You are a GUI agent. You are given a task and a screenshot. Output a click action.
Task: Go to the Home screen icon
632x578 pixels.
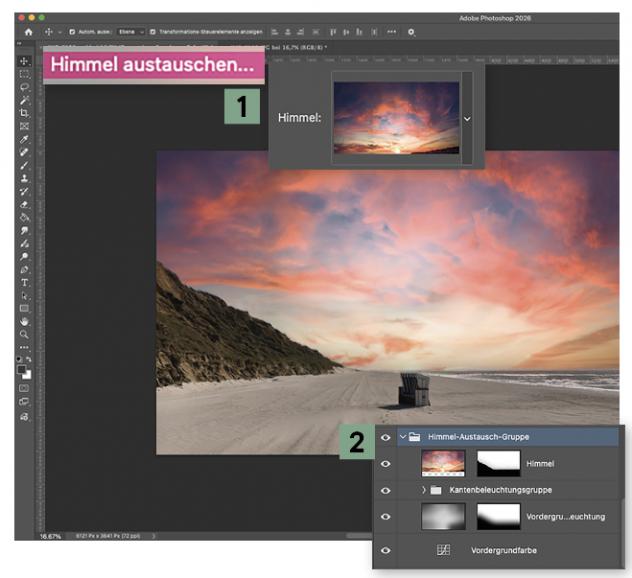28,32
